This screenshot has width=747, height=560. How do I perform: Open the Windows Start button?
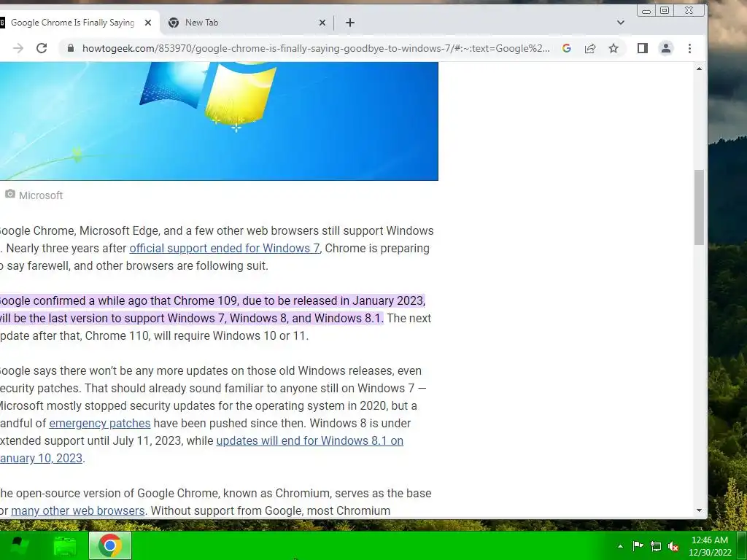18,545
